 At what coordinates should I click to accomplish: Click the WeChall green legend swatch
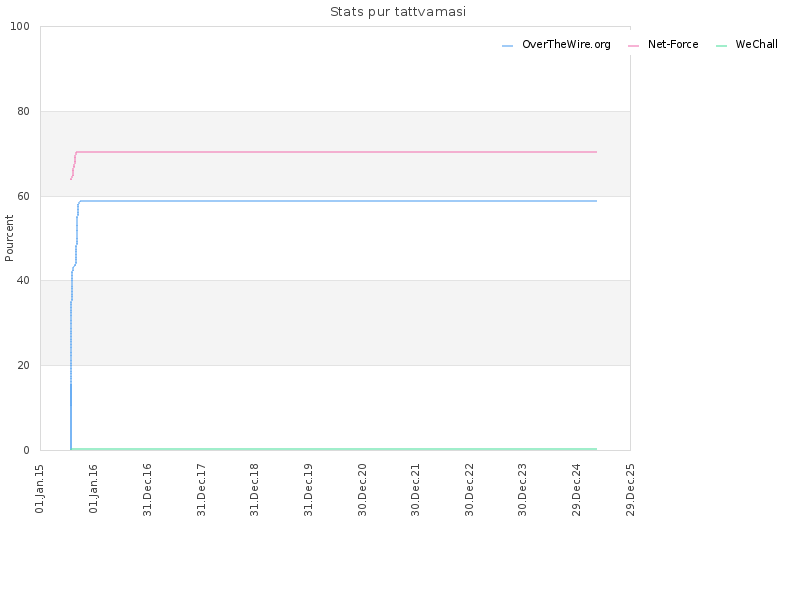click(x=721, y=46)
